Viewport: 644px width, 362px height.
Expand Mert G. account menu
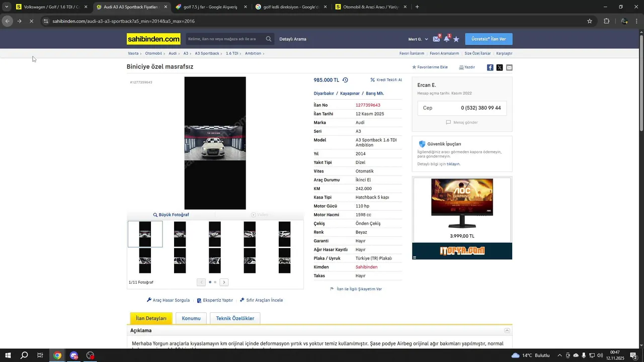(418, 39)
